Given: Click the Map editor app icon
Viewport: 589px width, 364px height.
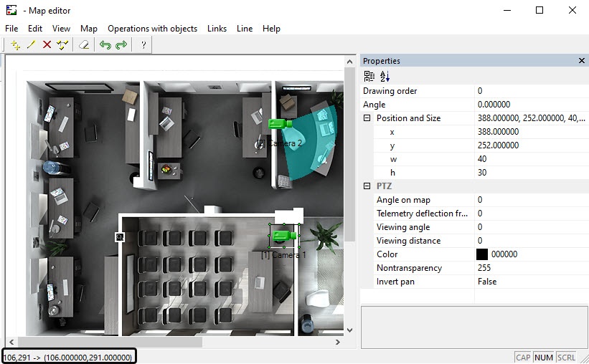Looking at the screenshot, I should tap(11, 10).
